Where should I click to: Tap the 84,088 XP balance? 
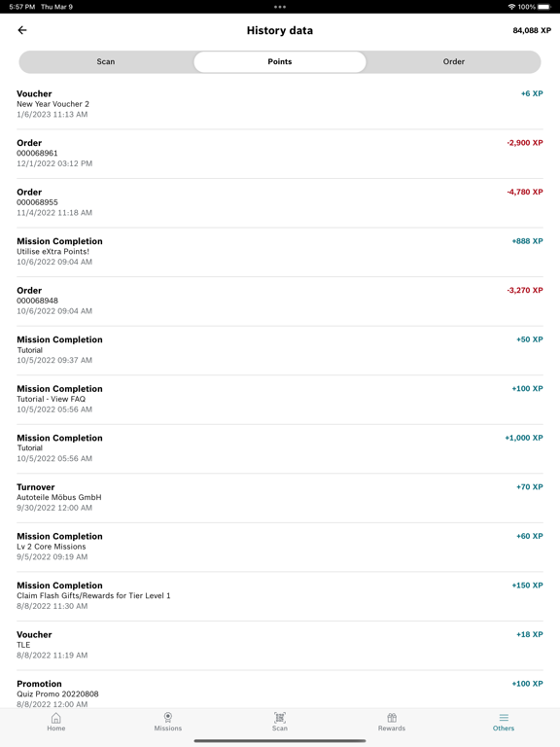[x=532, y=30]
